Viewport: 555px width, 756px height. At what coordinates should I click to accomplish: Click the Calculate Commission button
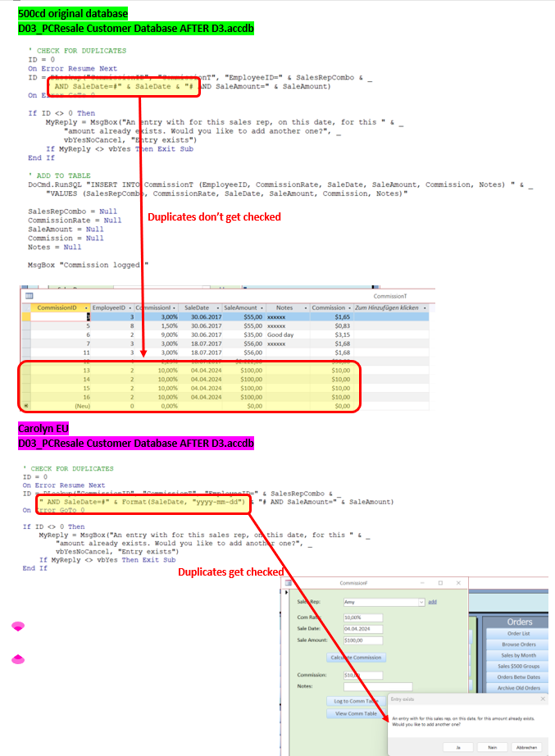(x=355, y=657)
